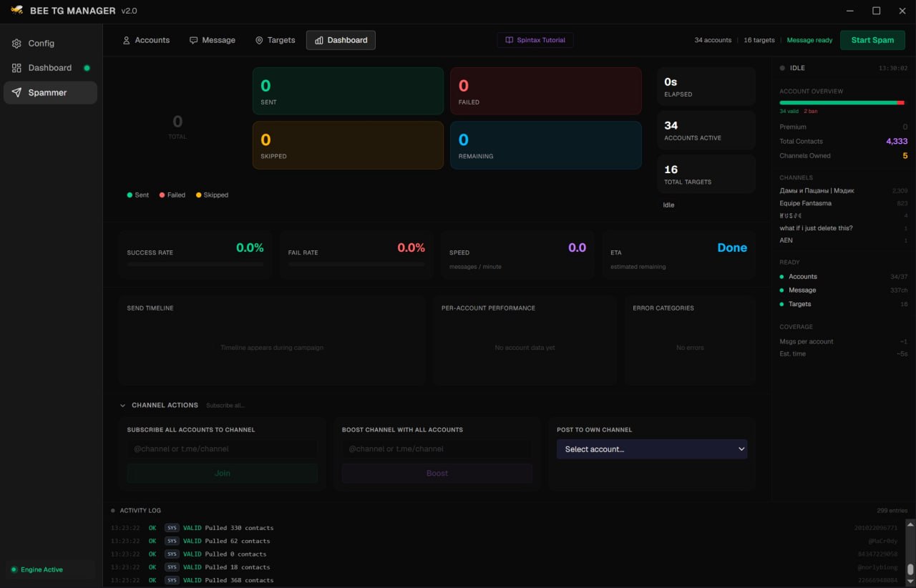Open Config via the gear icon in the sidebar
Screen dimensions: 916x588
click(x=16, y=44)
